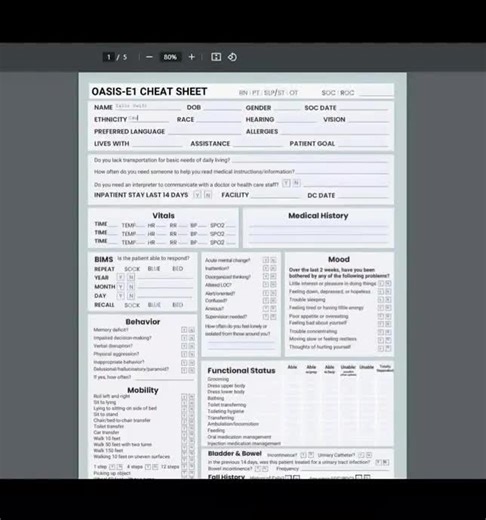The width and height of the screenshot is (486, 520).
Task: Click the FACILITY blank field
Action: 275,195
